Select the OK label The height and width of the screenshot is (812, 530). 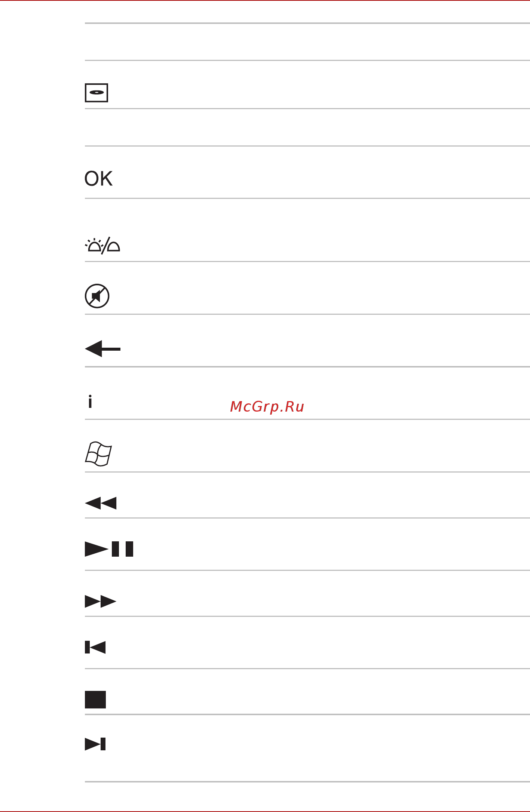[98, 179]
